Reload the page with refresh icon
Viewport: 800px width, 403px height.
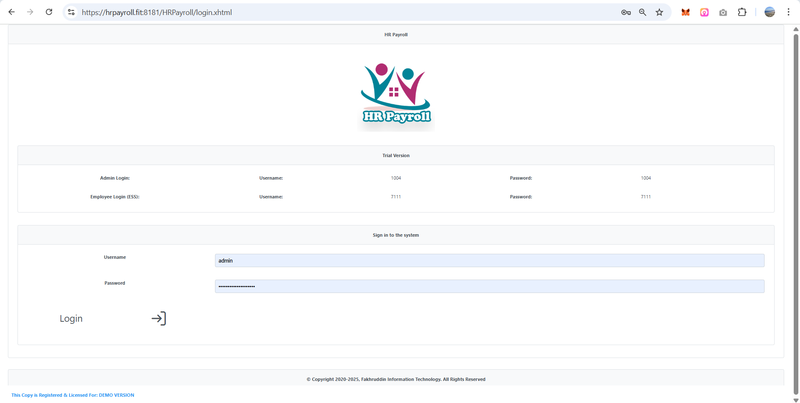coord(49,12)
